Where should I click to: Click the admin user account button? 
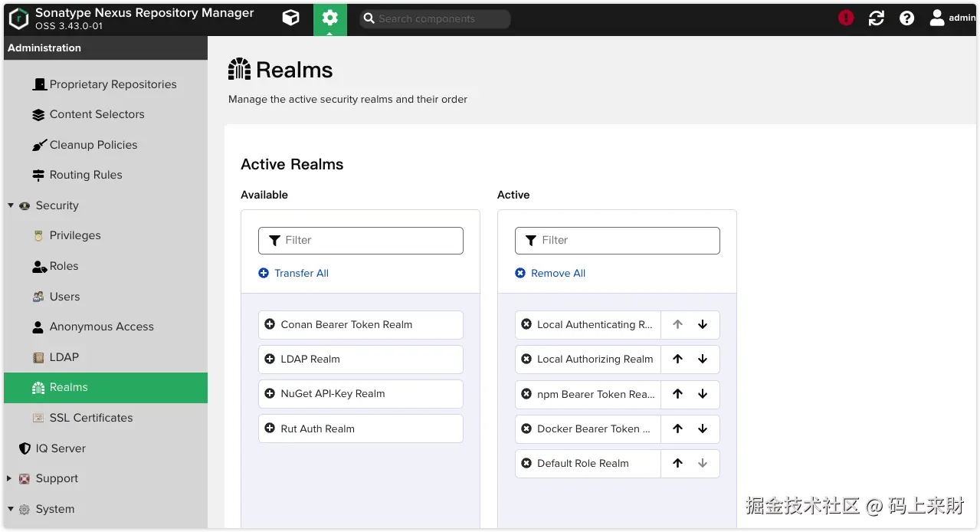coord(952,18)
